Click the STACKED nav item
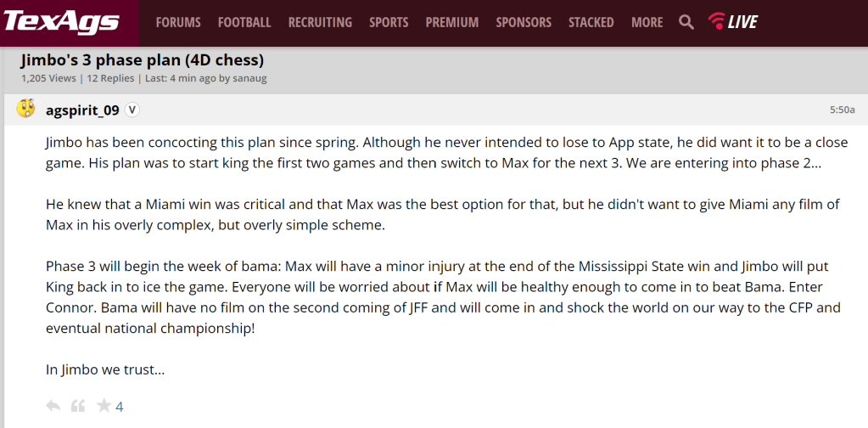Viewport: 868px width, 428px height. pos(591,22)
